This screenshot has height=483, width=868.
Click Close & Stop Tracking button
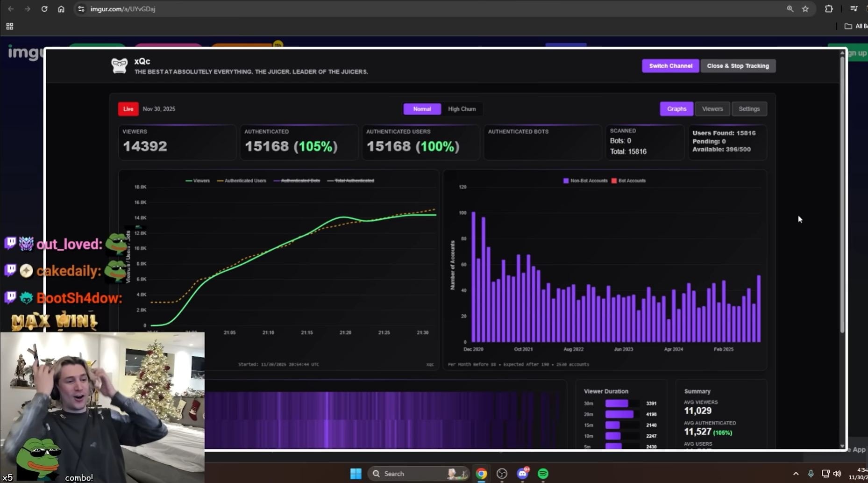point(738,66)
